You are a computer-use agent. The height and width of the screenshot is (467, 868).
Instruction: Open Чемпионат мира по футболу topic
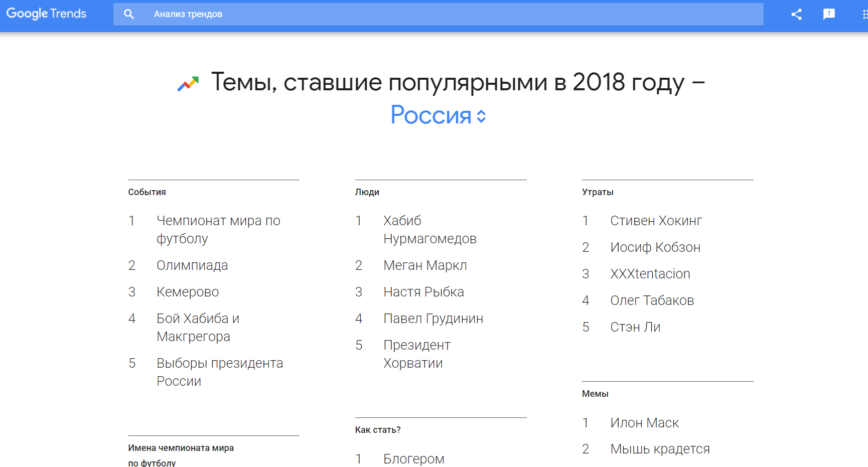[x=218, y=230]
